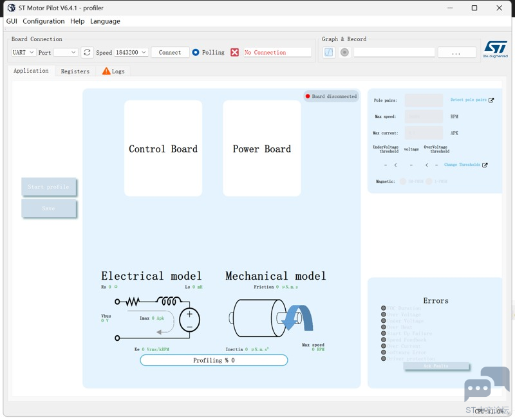Open the GUI menu

[x=12, y=21]
